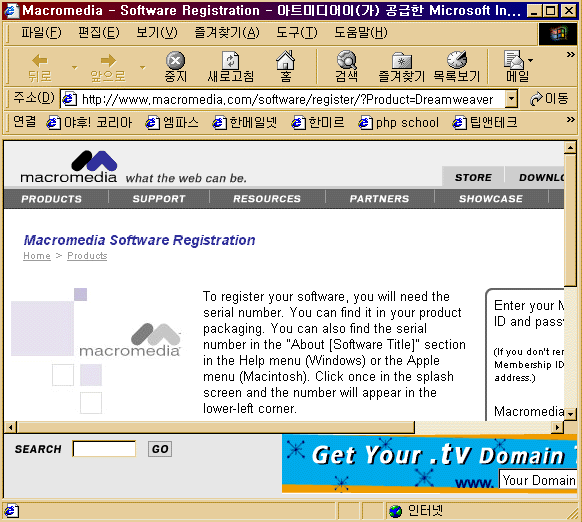Select the SUPPORT navigation tab

coord(159,199)
